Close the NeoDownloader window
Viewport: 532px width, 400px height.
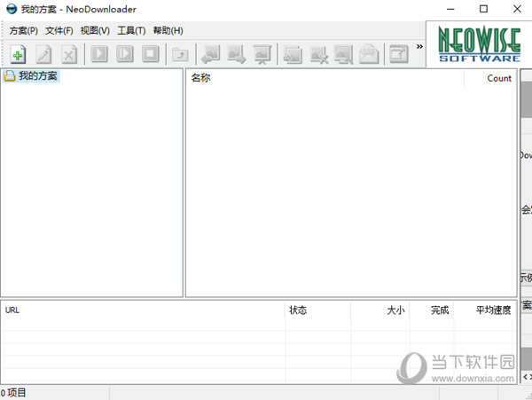pos(517,9)
